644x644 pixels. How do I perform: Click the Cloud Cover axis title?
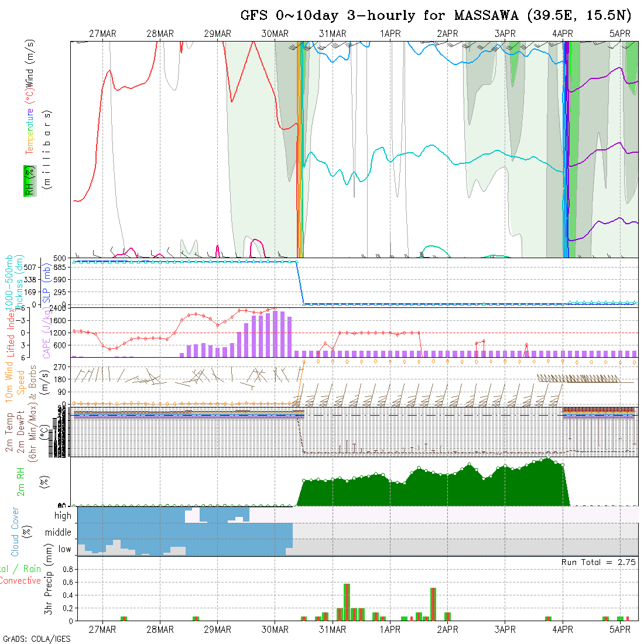click(15, 532)
